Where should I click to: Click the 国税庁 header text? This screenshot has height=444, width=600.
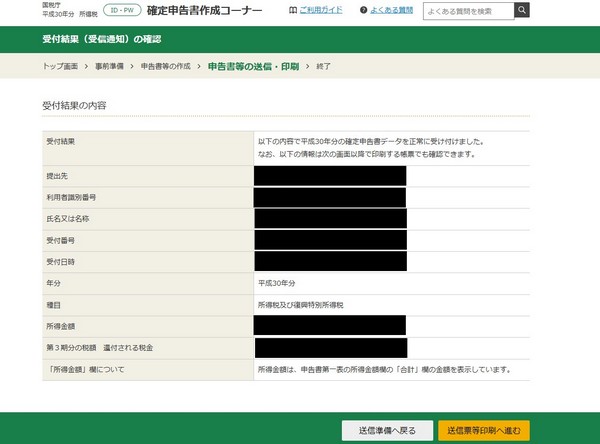(x=51, y=5)
